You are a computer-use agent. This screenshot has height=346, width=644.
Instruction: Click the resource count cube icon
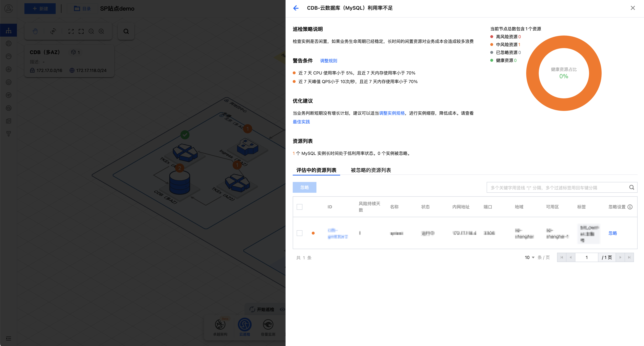coord(73,52)
